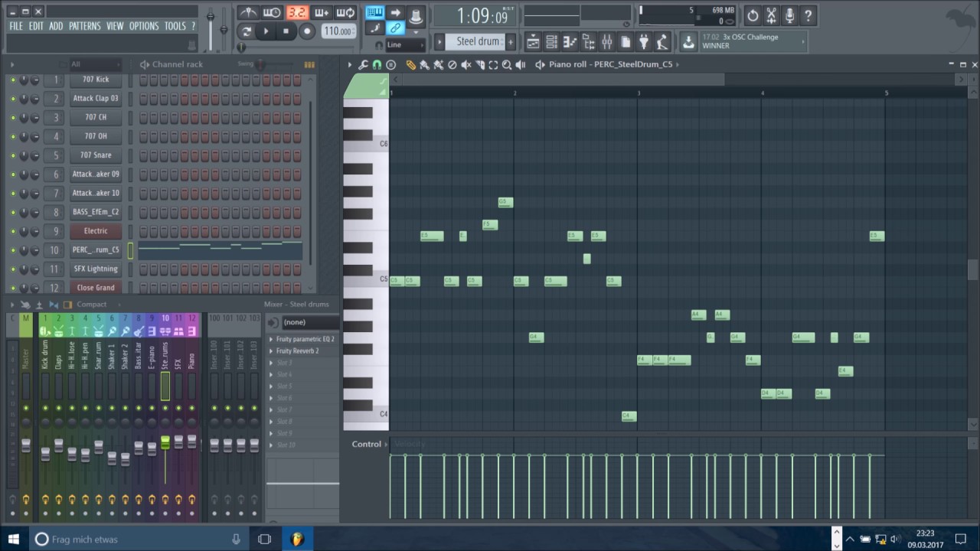
Task: Mute the 707 Kick channel LED
Action: pyautogui.click(x=12, y=80)
